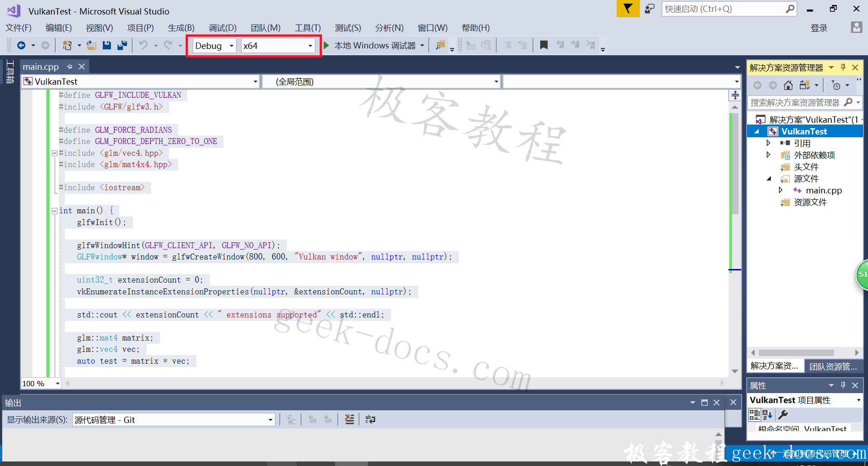Click the Categorized view icon in Properties
The width and height of the screenshot is (868, 466).
[754, 414]
